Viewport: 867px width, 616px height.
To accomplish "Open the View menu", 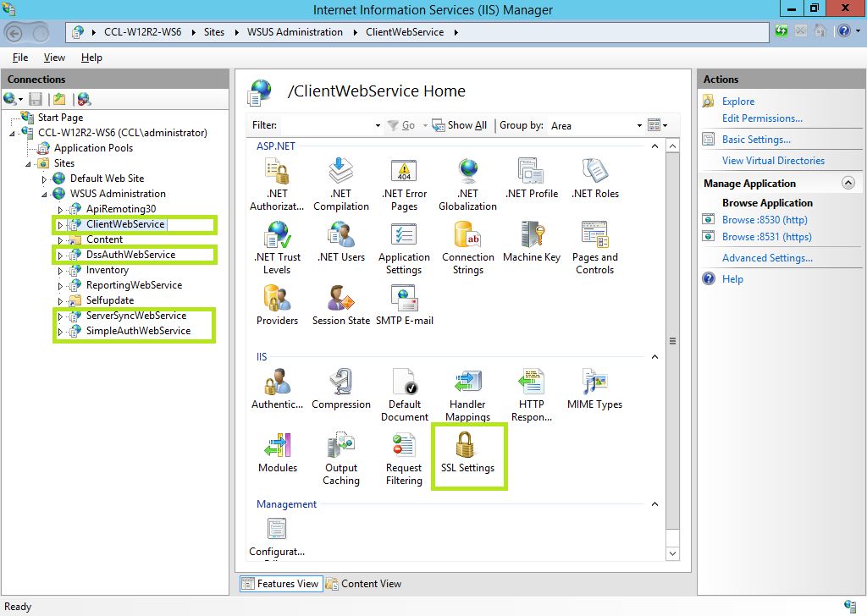I will (x=54, y=58).
